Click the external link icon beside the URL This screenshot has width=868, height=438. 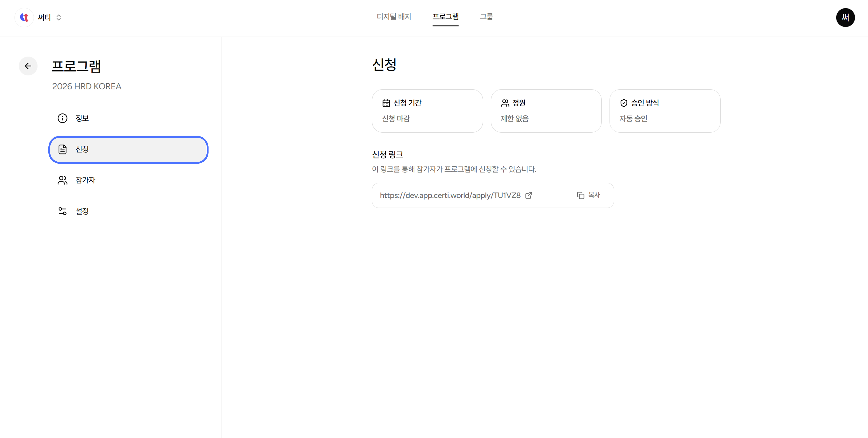pyautogui.click(x=529, y=195)
